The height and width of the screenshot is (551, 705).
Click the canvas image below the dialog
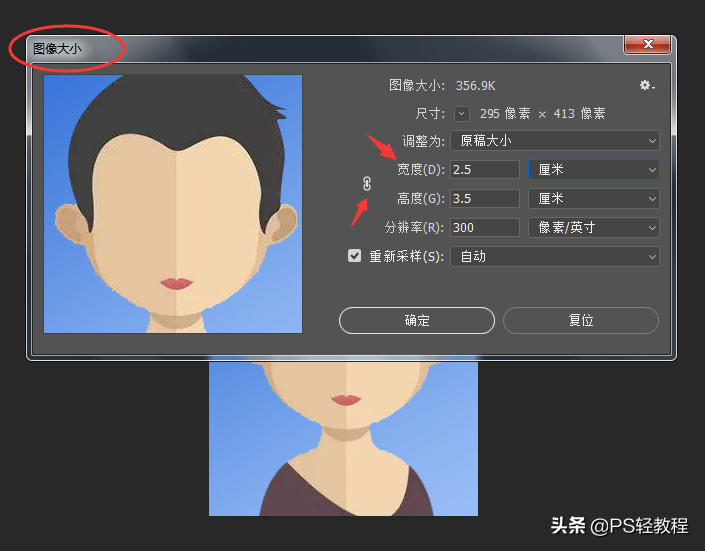coord(343,440)
